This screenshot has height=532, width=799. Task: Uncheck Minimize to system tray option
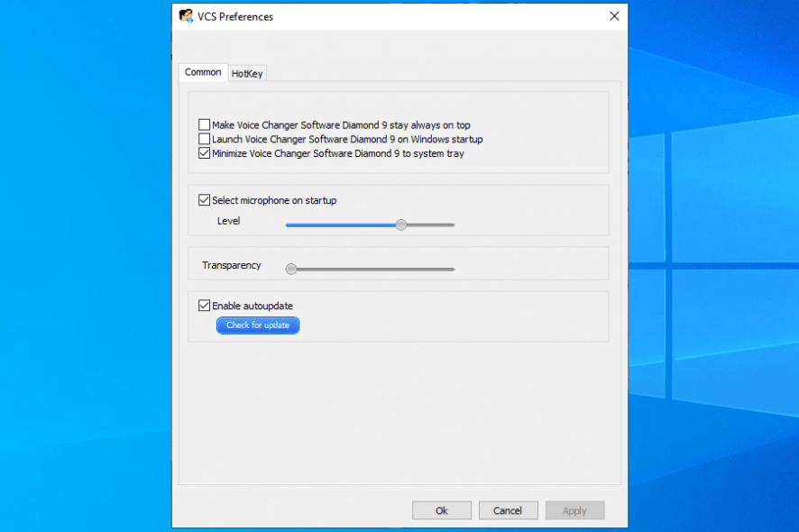coord(205,153)
